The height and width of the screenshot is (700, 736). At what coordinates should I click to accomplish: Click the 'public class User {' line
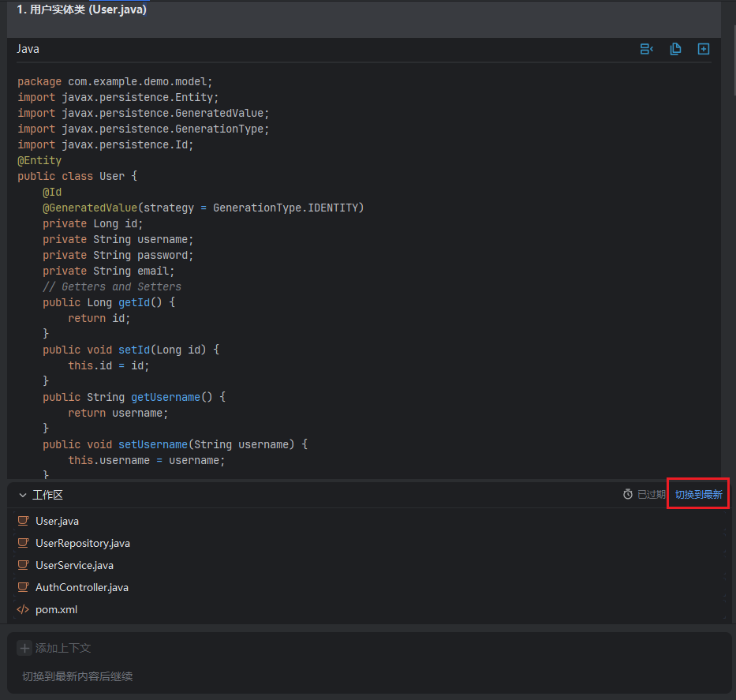point(77,177)
